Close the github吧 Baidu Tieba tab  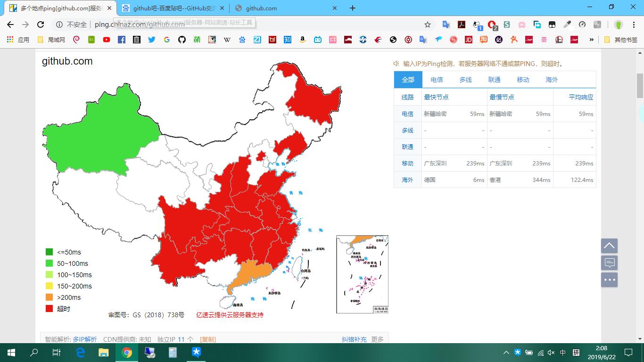222,8
